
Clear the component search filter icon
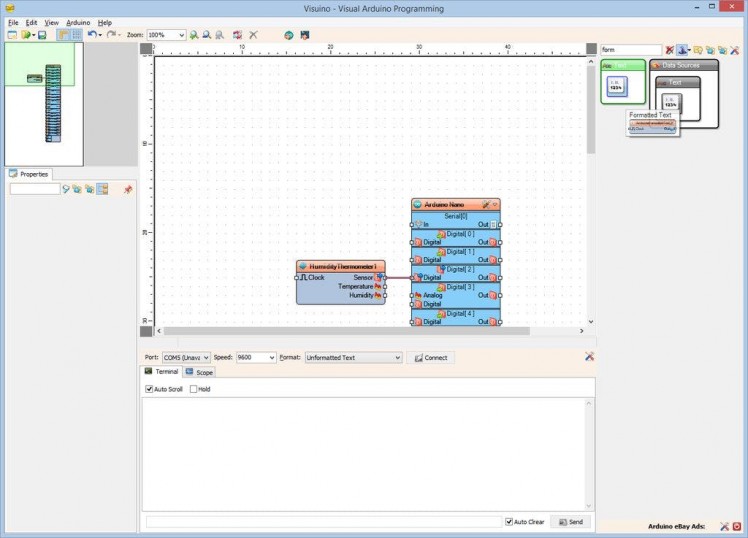pos(670,49)
